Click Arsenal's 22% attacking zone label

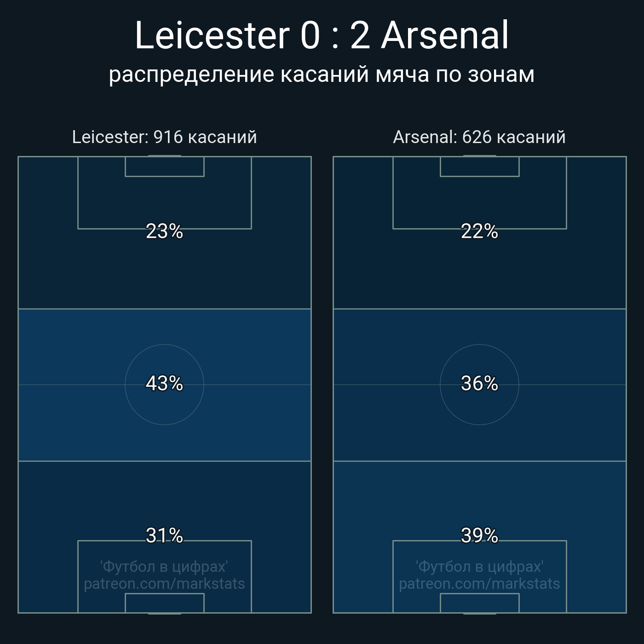click(x=479, y=231)
